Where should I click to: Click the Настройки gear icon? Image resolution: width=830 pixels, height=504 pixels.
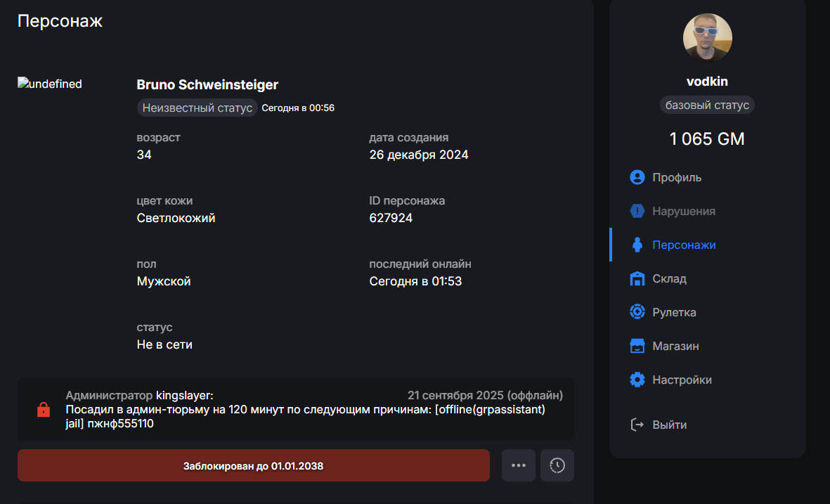[x=637, y=380]
